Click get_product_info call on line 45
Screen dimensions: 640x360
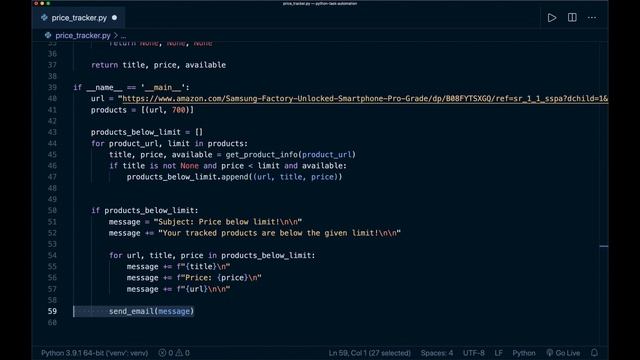click(x=290, y=155)
